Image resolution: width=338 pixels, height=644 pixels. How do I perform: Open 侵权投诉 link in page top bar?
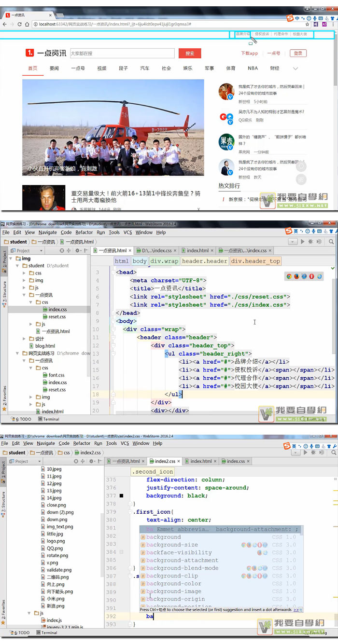(262, 34)
